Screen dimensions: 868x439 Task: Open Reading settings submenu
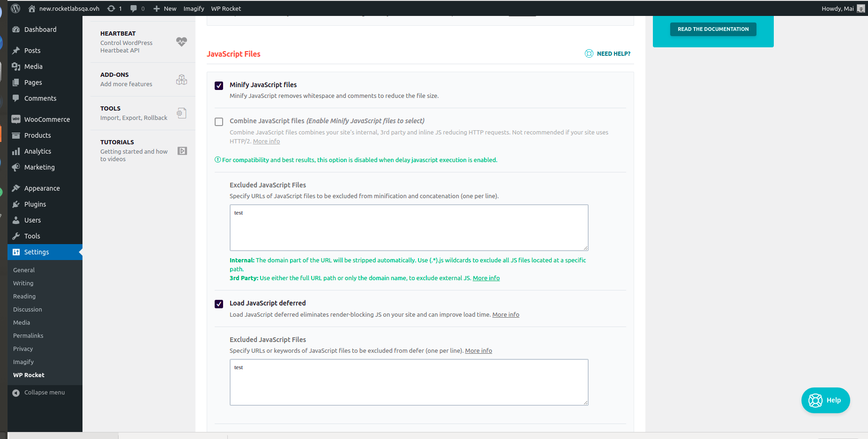pos(24,296)
